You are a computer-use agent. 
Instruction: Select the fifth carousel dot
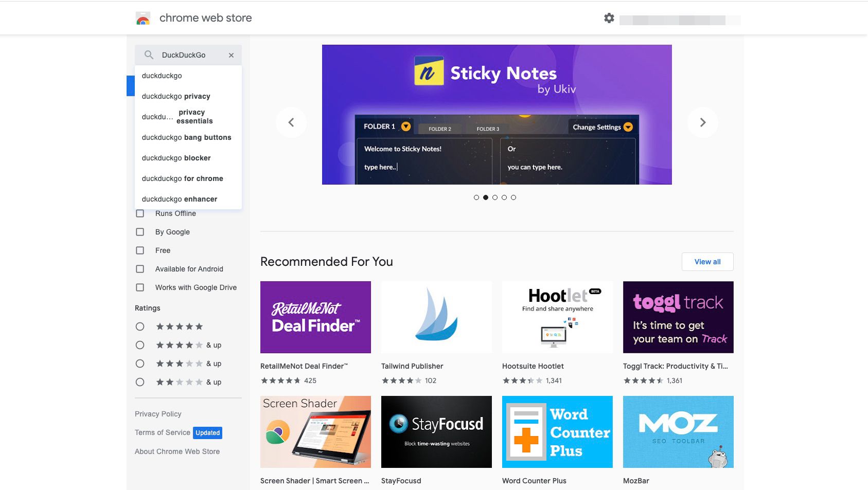click(513, 197)
